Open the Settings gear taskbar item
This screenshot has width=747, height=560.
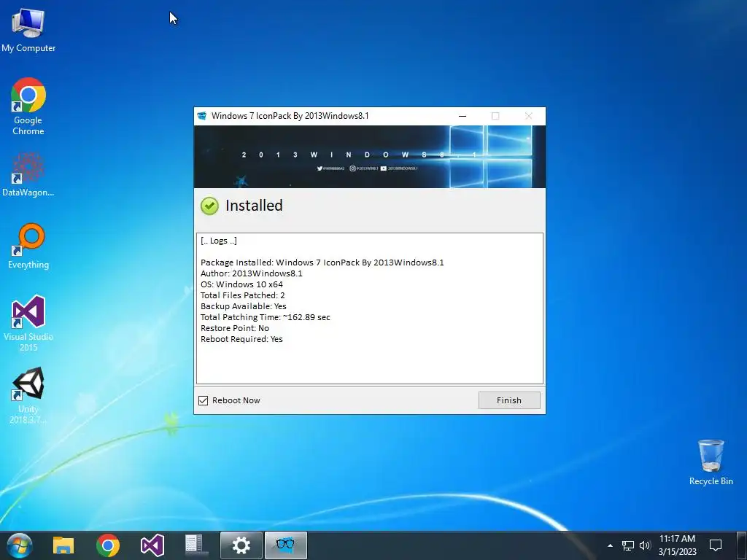click(241, 545)
